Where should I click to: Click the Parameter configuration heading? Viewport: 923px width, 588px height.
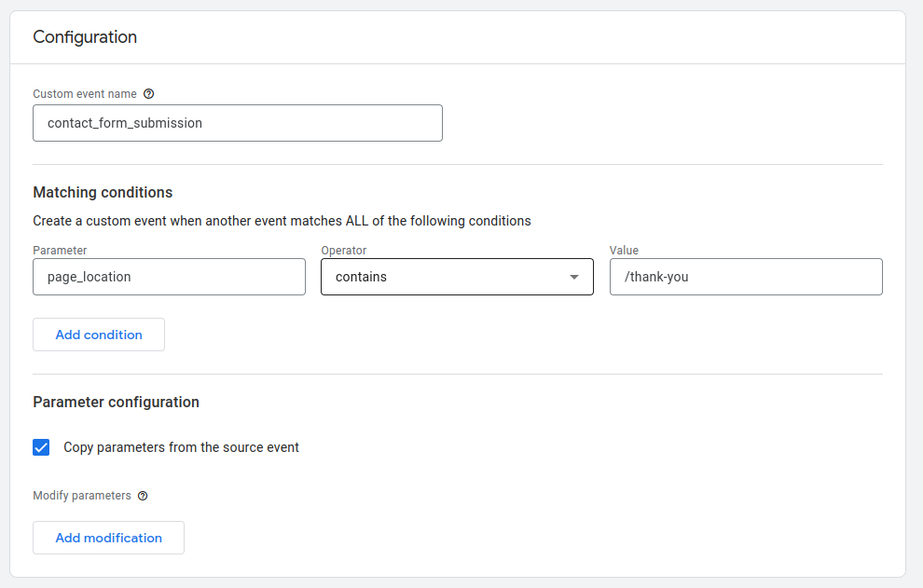[x=116, y=403]
